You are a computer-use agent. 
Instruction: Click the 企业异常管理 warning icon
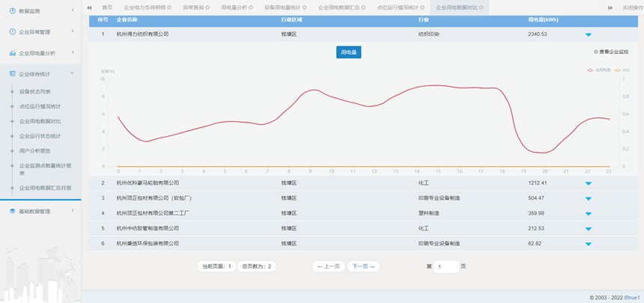coord(12,32)
